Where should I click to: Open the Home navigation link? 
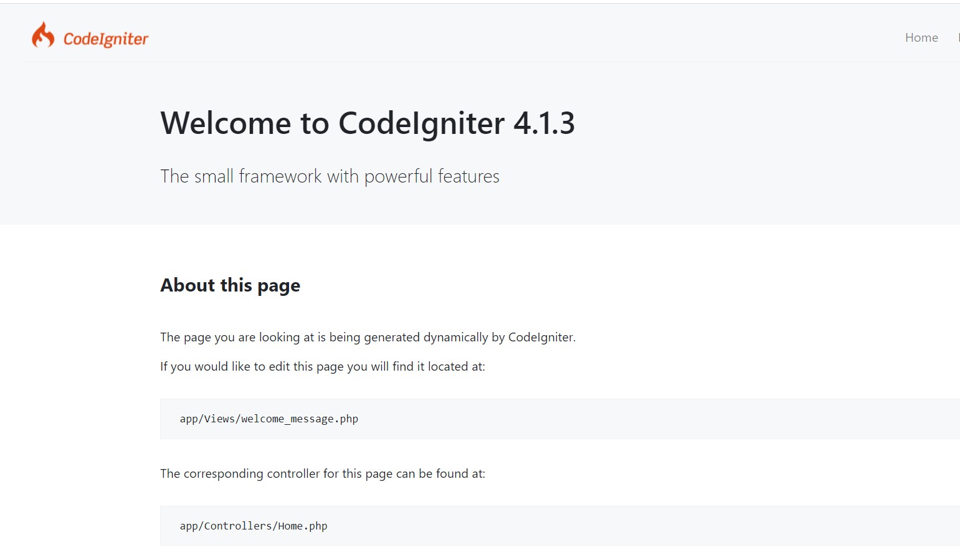pos(921,37)
